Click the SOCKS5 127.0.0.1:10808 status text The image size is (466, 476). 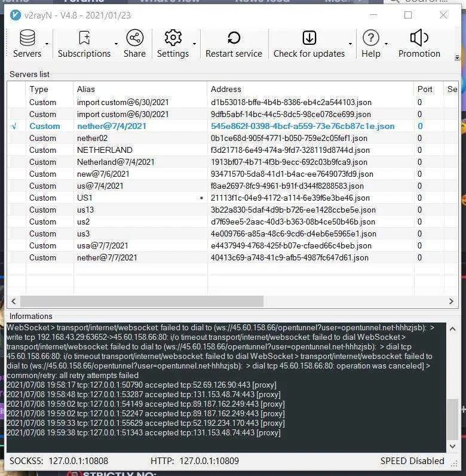coord(59,461)
